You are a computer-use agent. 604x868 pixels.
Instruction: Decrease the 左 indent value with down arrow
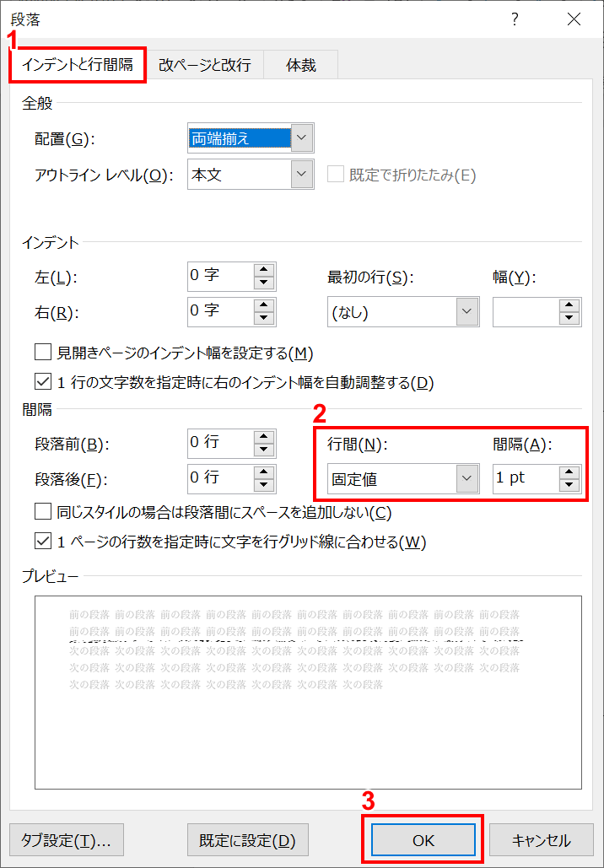pyautogui.click(x=264, y=283)
